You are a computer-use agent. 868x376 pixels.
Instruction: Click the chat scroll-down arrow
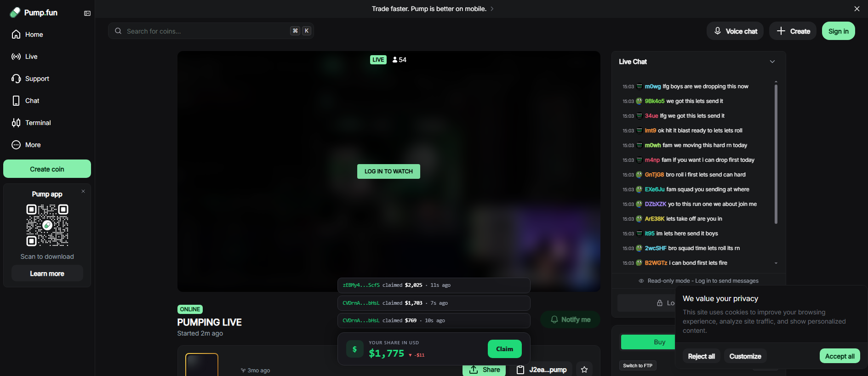coord(776,263)
